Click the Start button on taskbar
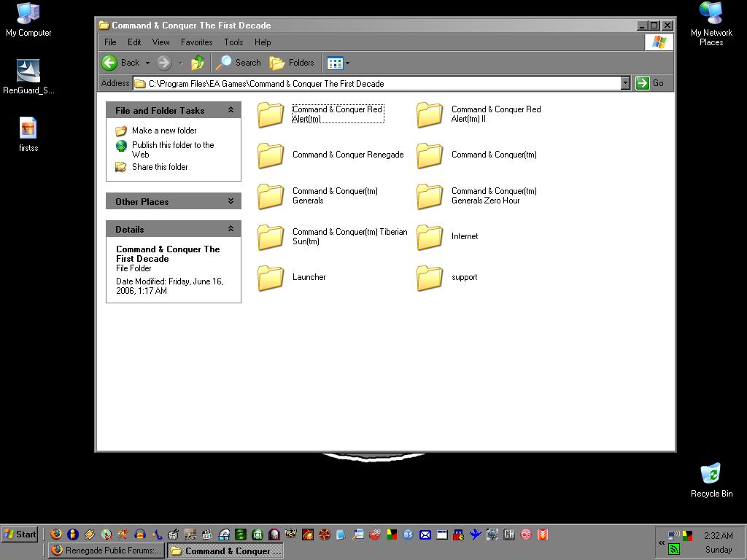The width and height of the screenshot is (747, 560). pyautogui.click(x=20, y=534)
